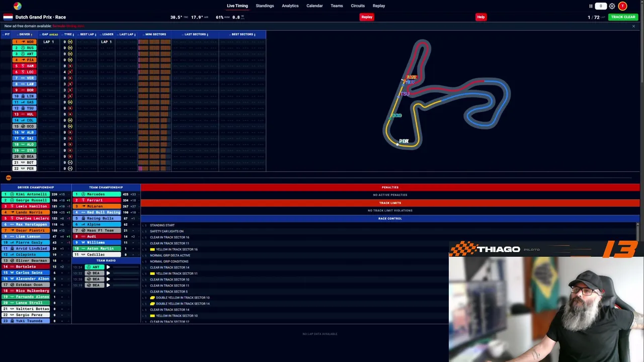Sort timing table by Tyre column
The height and width of the screenshot is (362, 644).
(68, 35)
